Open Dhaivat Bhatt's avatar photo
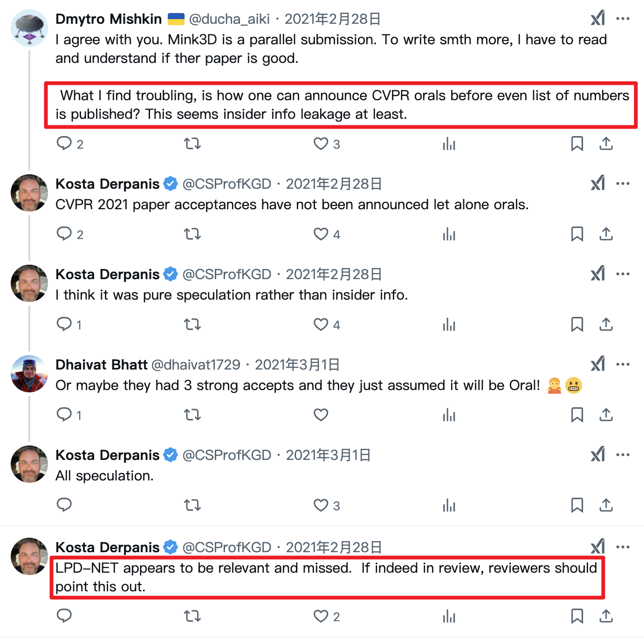The image size is (644, 644). 29,374
